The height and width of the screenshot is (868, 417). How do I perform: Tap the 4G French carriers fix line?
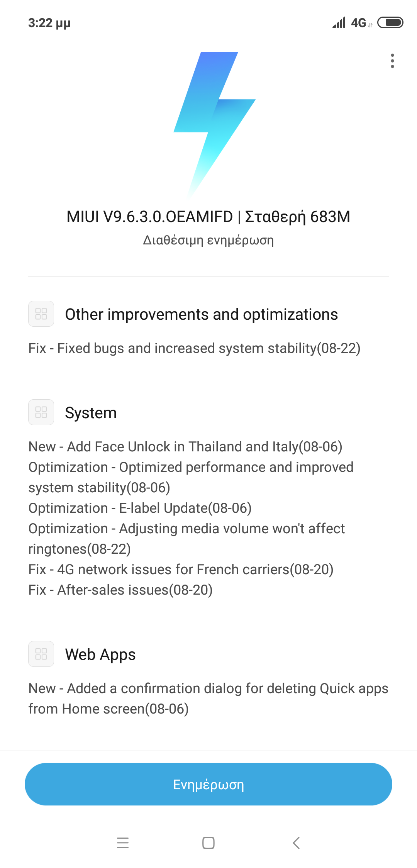point(181,570)
